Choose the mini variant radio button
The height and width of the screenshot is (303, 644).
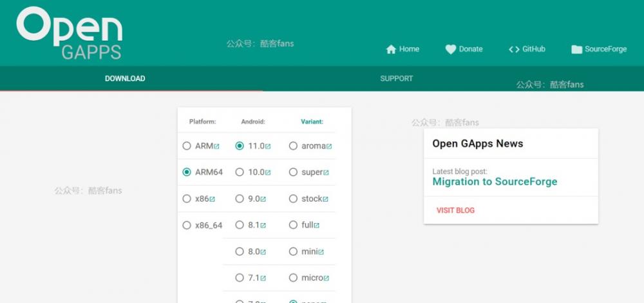(x=293, y=251)
